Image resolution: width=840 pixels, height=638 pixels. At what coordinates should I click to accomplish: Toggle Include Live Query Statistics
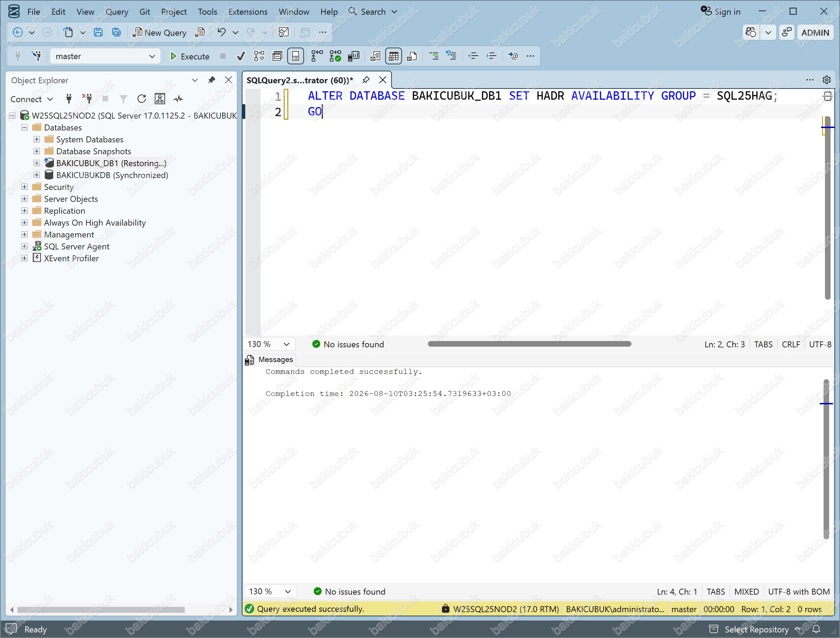click(335, 56)
